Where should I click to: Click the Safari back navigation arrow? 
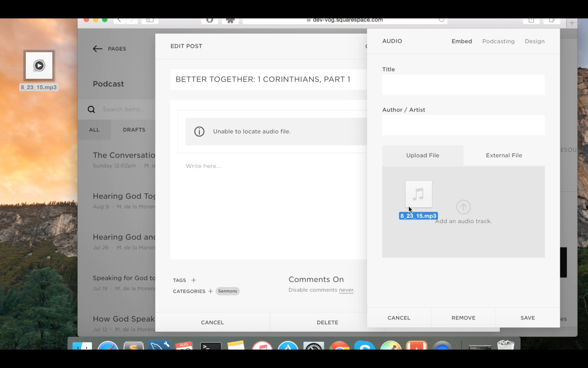[x=119, y=20]
